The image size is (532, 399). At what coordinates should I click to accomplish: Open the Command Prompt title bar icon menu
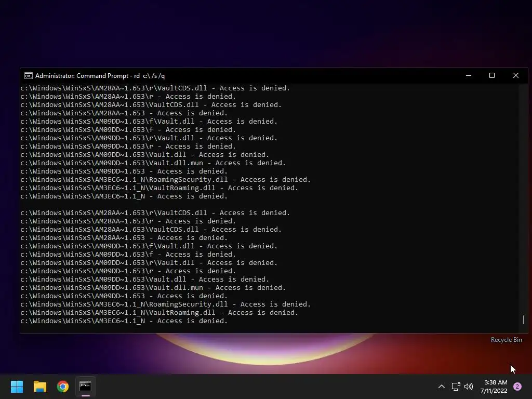tap(29, 76)
